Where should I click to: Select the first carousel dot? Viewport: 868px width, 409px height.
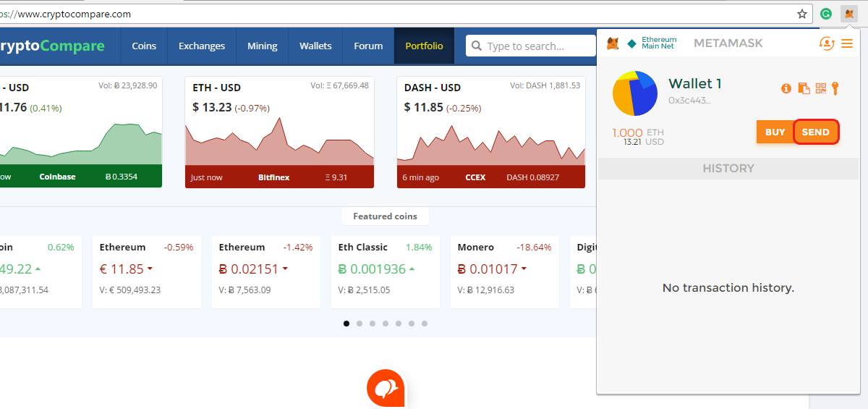point(346,324)
